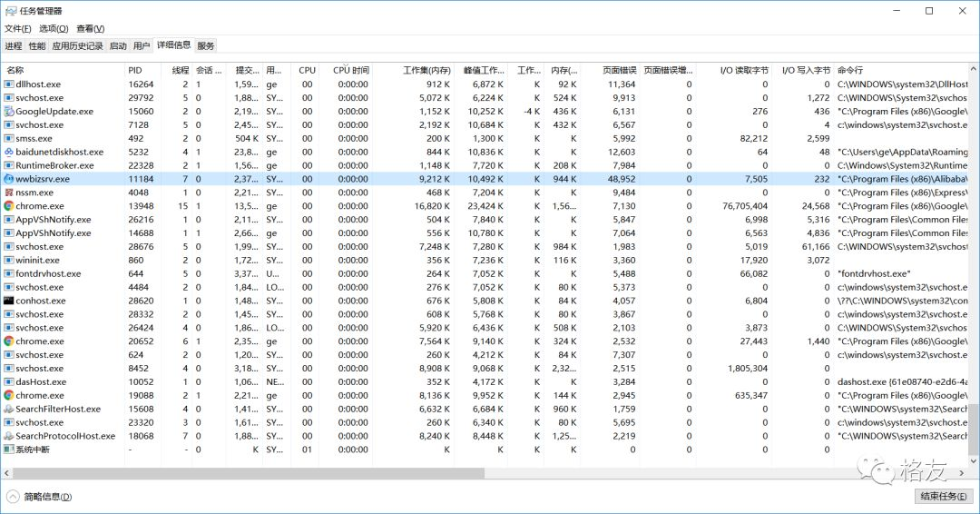Click the SearchProtocolHost.exe icon
Viewport: 980px width, 514px height.
click(9, 436)
